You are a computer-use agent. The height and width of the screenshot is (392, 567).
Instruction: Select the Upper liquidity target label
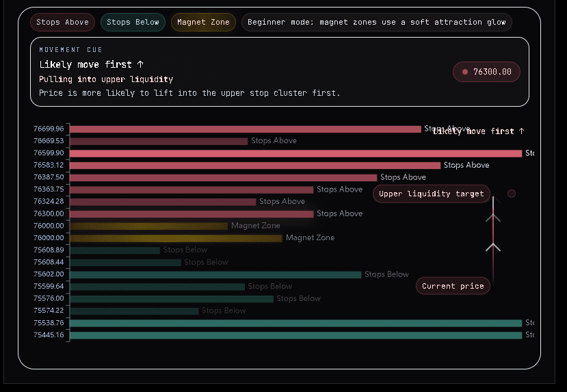point(432,194)
